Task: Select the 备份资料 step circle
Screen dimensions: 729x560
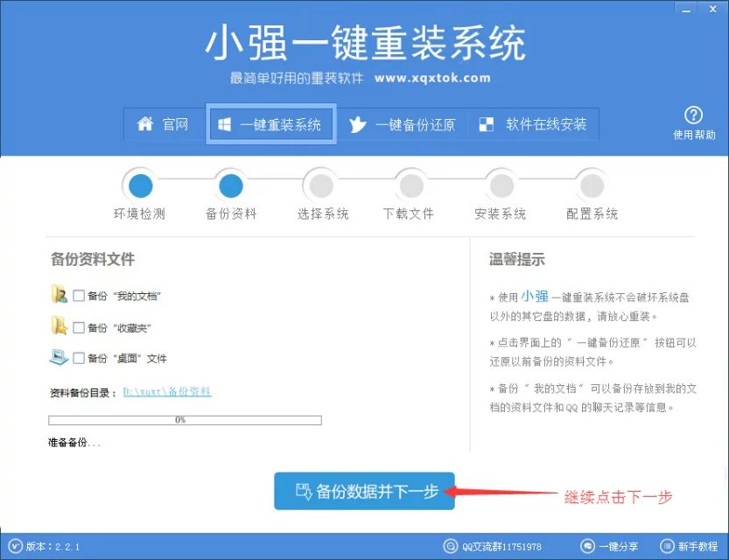Action: click(x=231, y=185)
